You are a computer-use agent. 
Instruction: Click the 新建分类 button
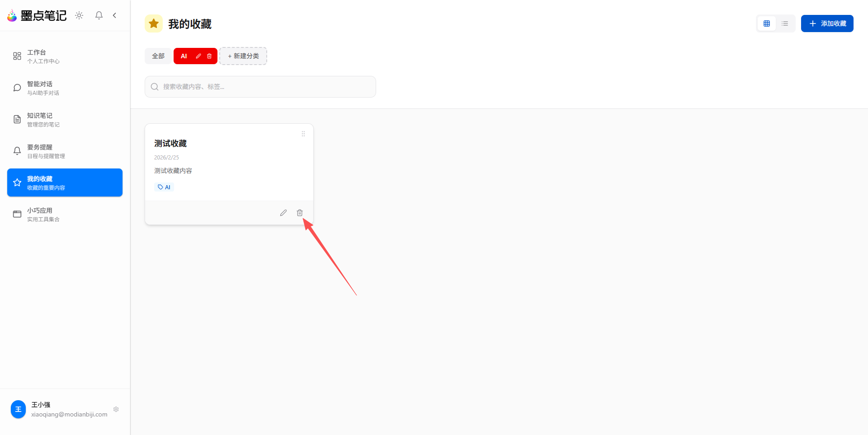click(x=243, y=56)
